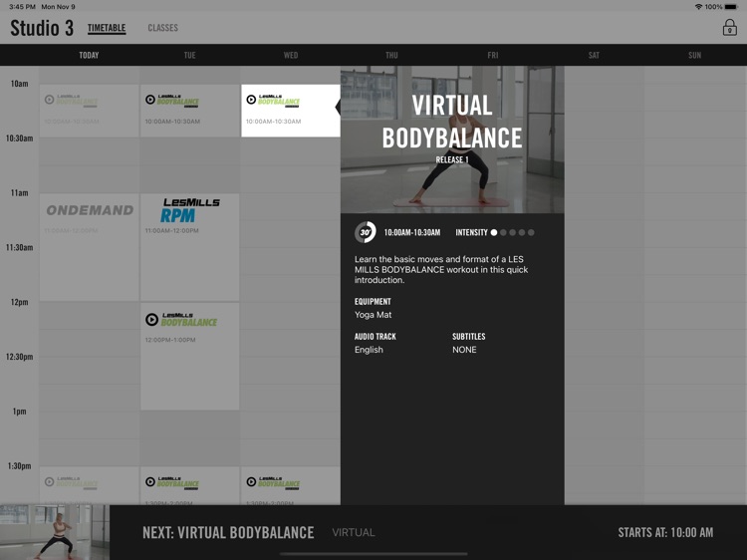Tap the 10:00AM-10:30AM time in detail panel
Screen dimensions: 747x560
(412, 232)
